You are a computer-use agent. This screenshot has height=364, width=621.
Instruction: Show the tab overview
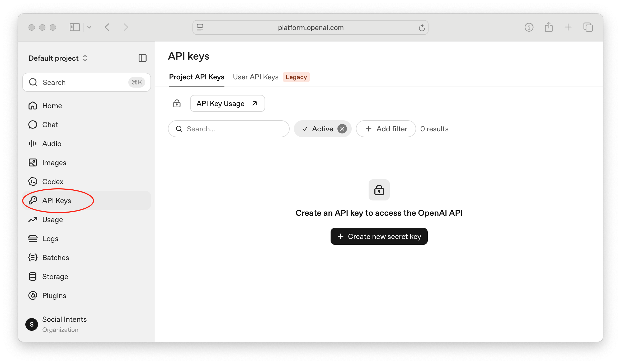pos(588,27)
